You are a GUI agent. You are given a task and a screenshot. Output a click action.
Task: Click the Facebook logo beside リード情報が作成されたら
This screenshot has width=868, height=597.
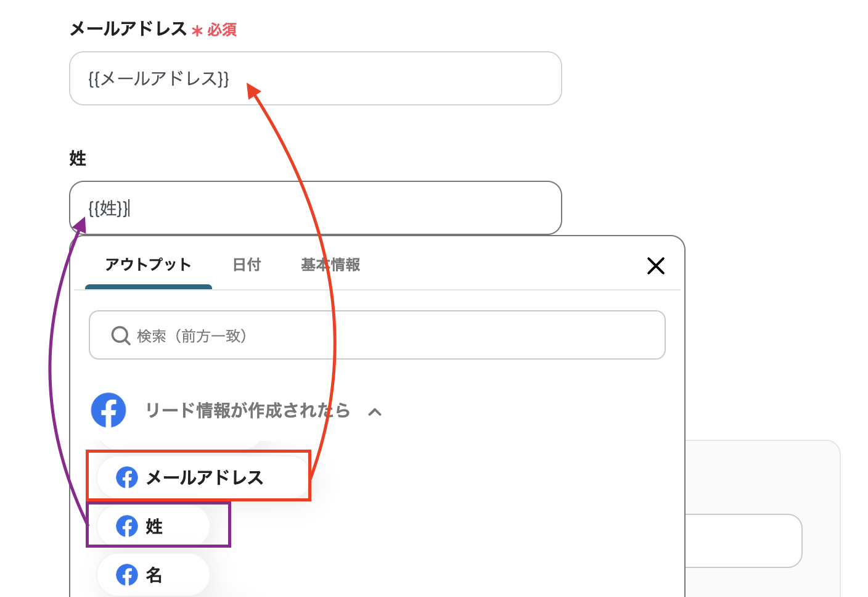(108, 410)
